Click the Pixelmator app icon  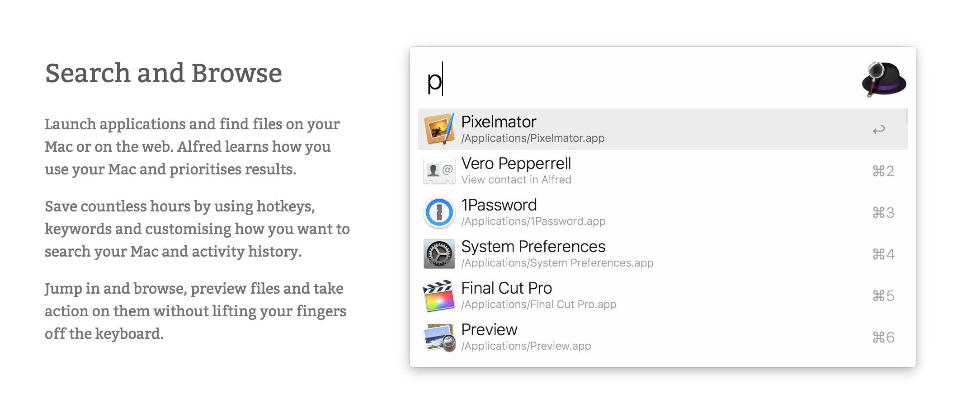pos(439,129)
